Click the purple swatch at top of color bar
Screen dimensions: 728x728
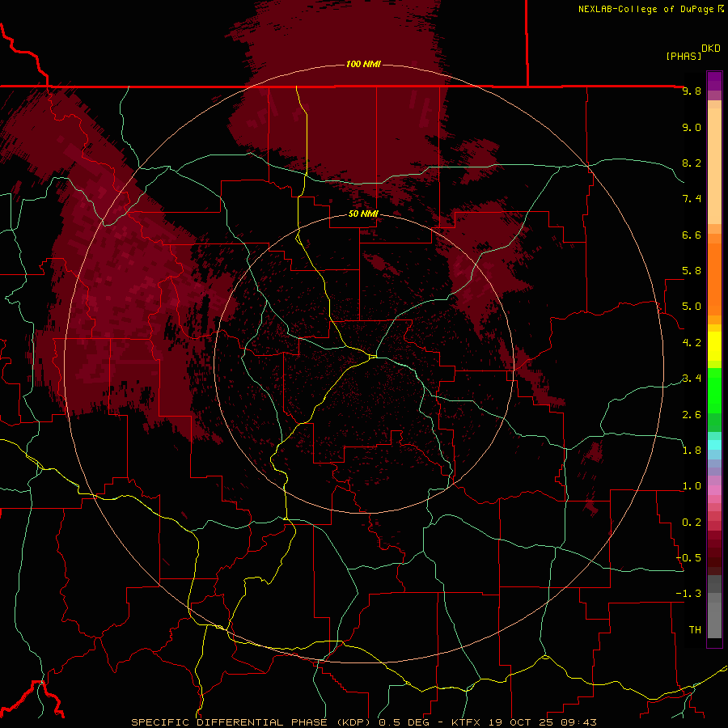[714, 81]
